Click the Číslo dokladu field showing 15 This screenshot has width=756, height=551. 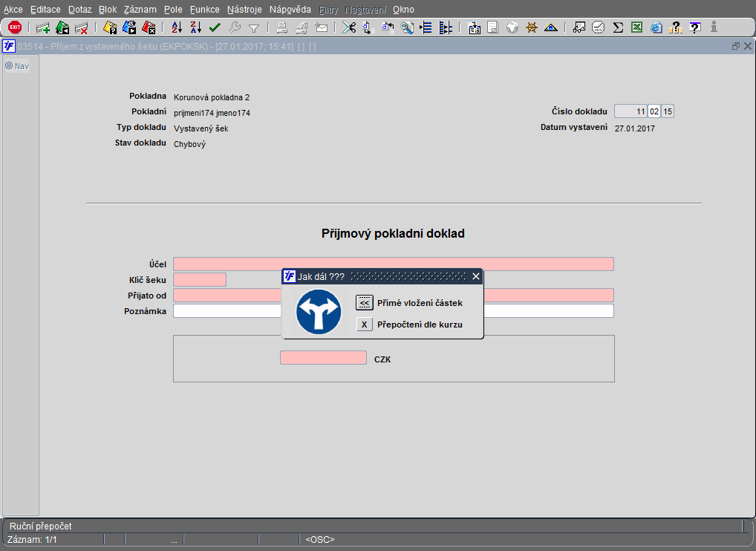[x=668, y=111]
